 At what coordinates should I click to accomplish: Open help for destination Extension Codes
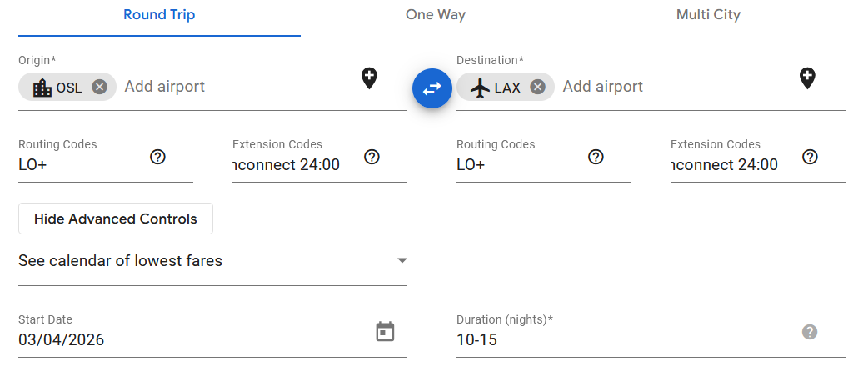click(810, 157)
